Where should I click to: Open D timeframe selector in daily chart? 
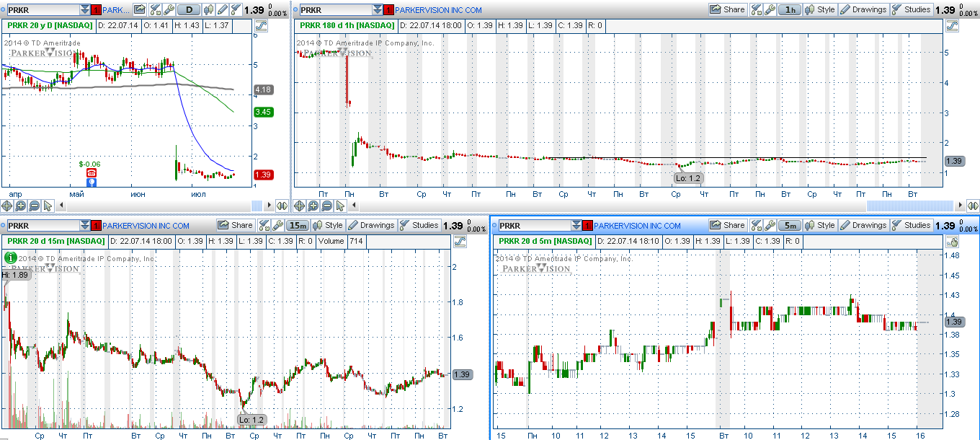(189, 10)
